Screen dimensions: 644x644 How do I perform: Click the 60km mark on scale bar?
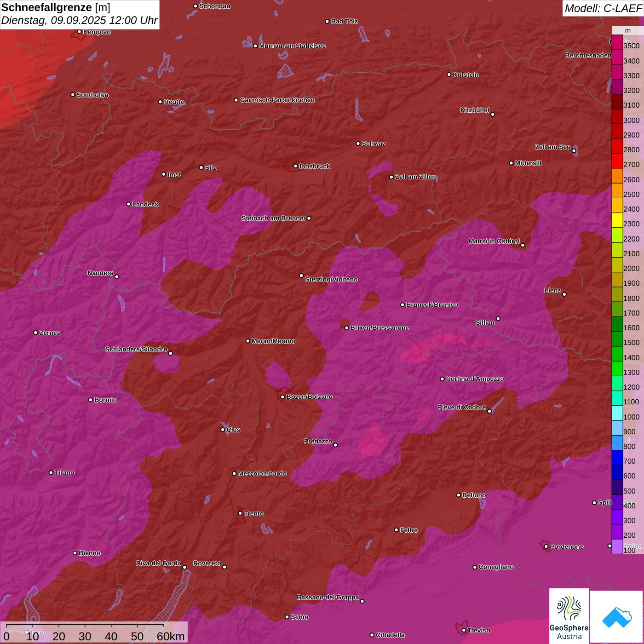(x=171, y=637)
